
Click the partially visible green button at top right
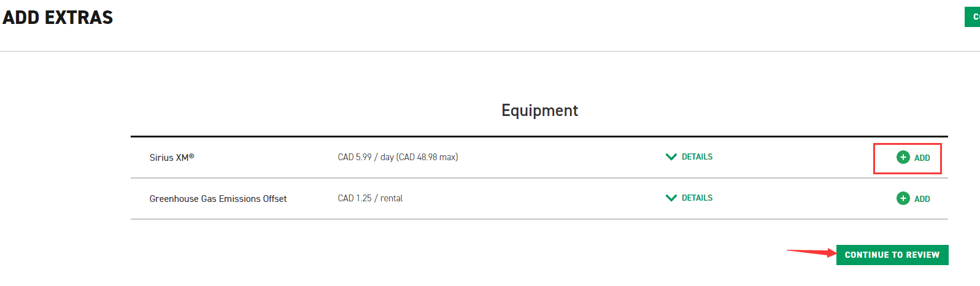click(x=973, y=17)
